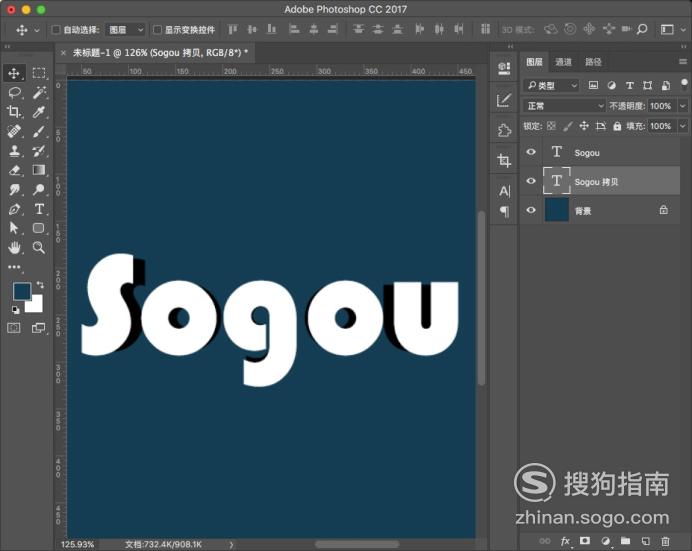The image size is (692, 551).
Task: Select the Horizontal Type tool
Action: 39,209
